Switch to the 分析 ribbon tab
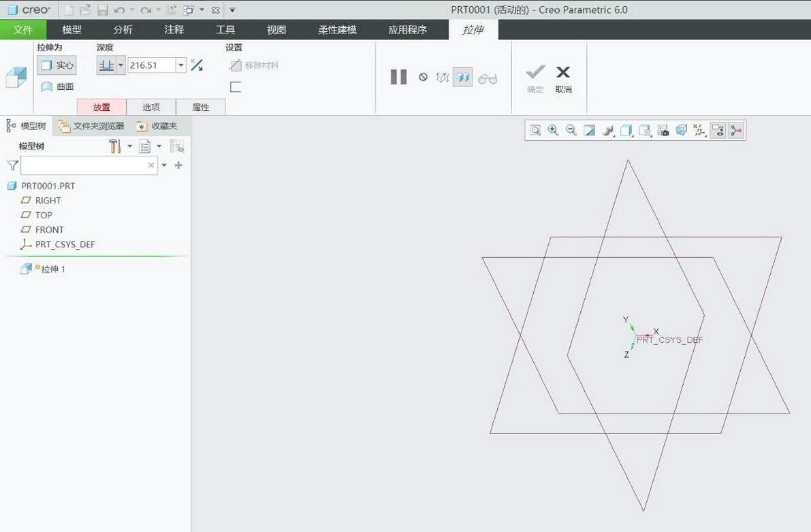The height and width of the screenshot is (532, 811). (123, 30)
